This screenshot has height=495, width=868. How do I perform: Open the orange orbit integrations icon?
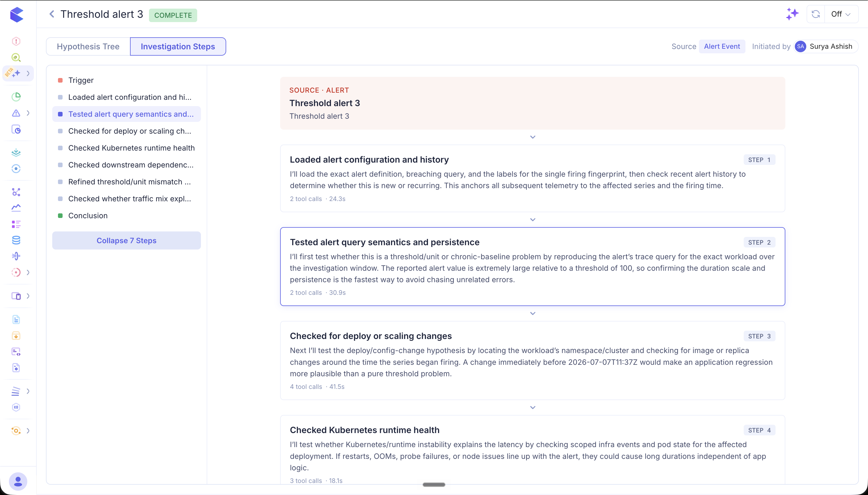coord(16,431)
